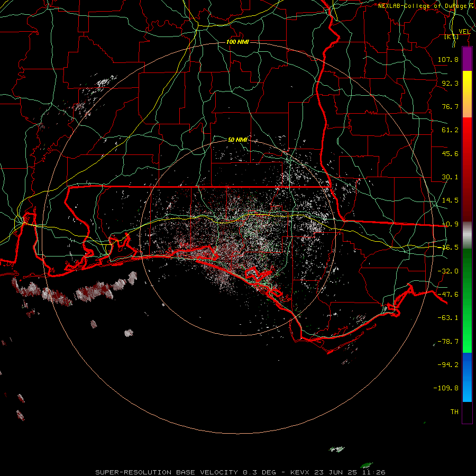Click the gray near-zero segment of the color bar
Viewport: 476px width, 476px height.
tap(467, 235)
